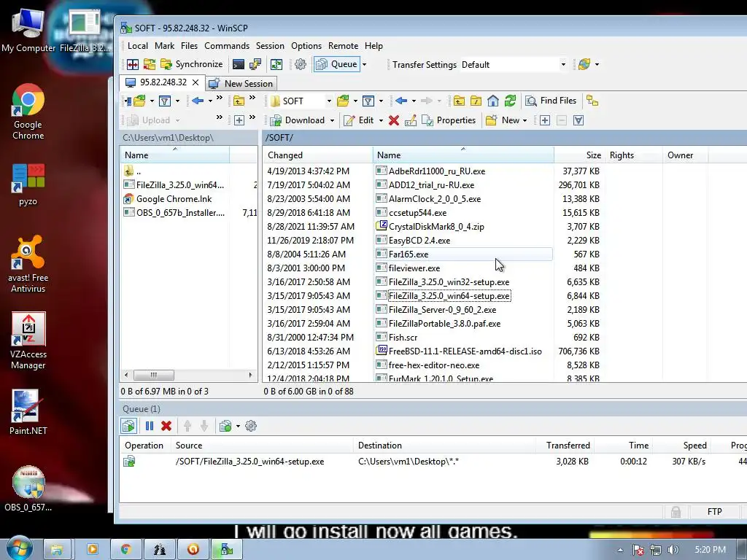Viewport: 747px width, 560px height.
Task: Click the Preferences gear icon in main toolbar
Action: pos(300,64)
